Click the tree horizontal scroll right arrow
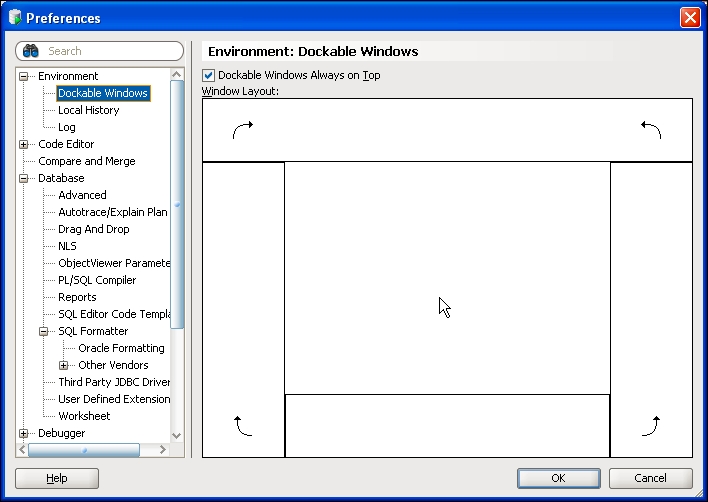The image size is (708, 502). coord(163,450)
